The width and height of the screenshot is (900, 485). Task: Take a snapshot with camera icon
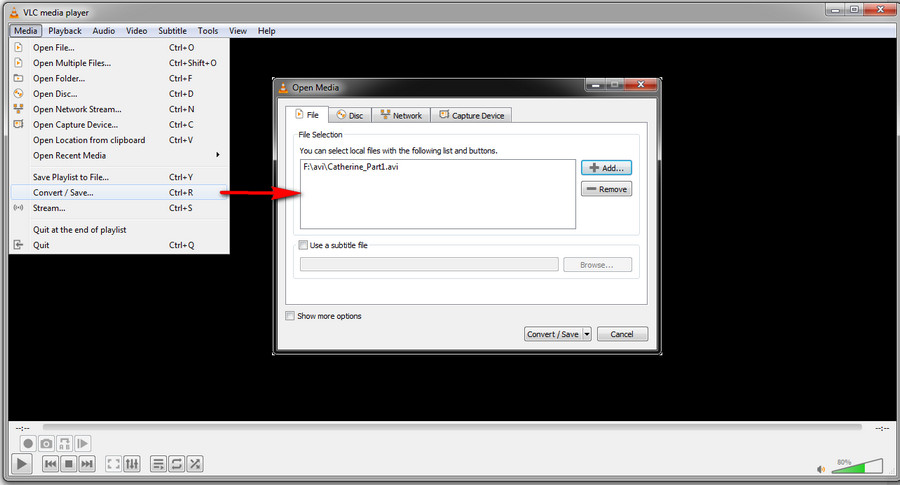coord(46,443)
